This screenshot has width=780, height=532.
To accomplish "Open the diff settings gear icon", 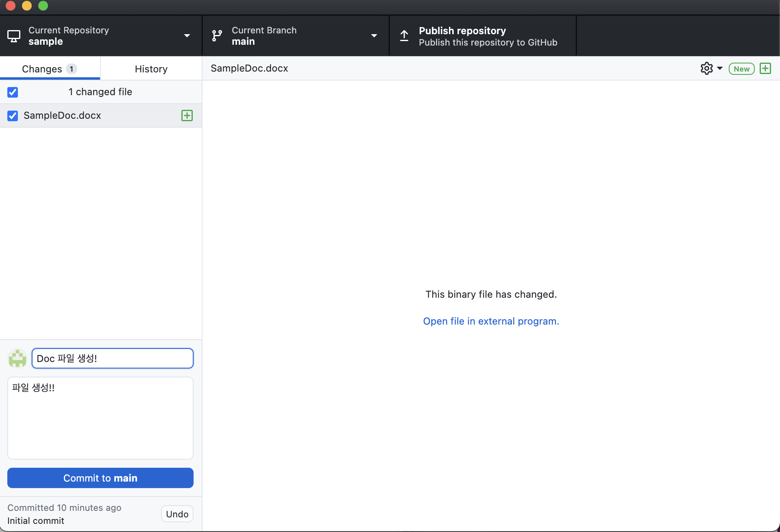I will [707, 68].
